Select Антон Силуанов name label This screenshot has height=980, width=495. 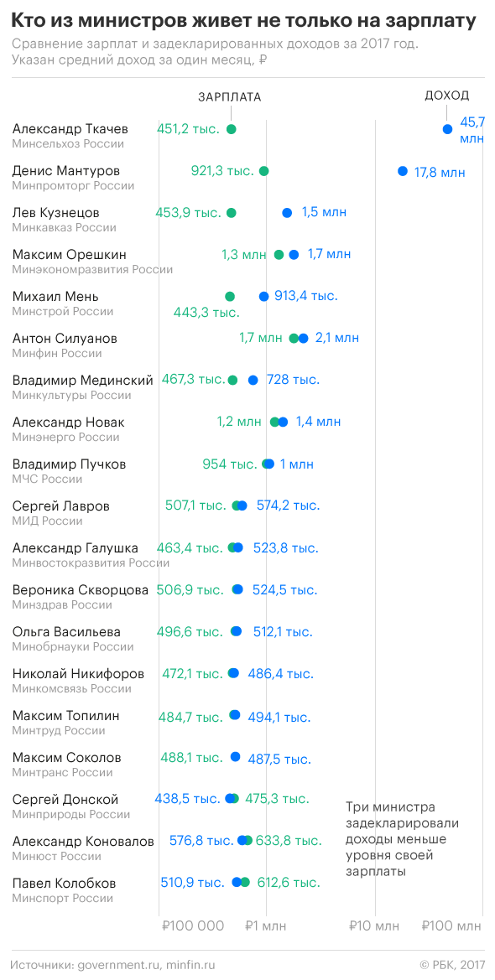click(x=65, y=339)
